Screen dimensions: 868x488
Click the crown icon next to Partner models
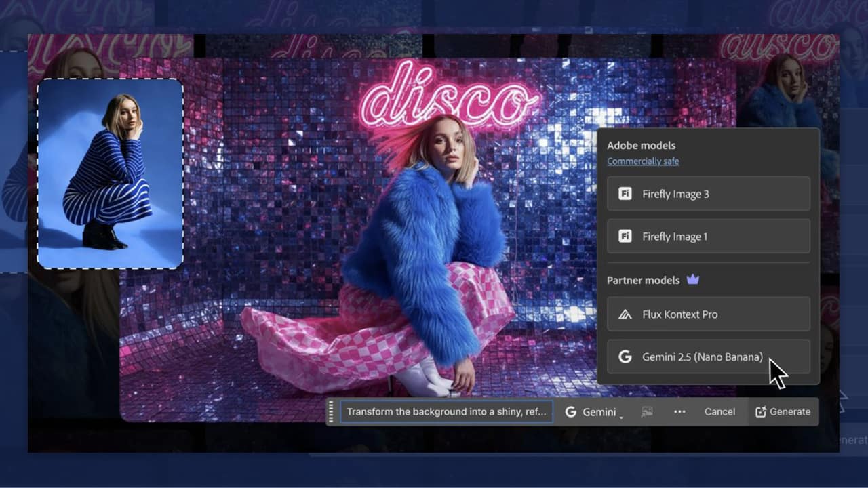pyautogui.click(x=693, y=279)
